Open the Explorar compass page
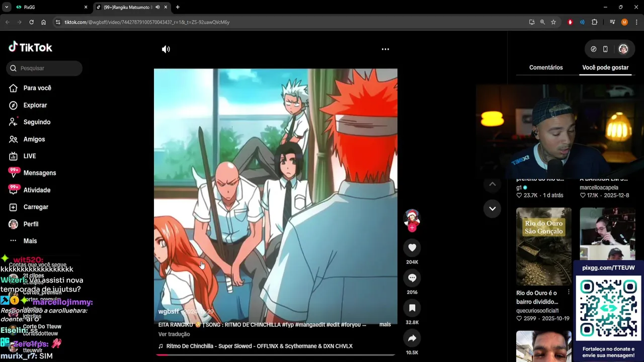The image size is (644, 362). [28, 105]
